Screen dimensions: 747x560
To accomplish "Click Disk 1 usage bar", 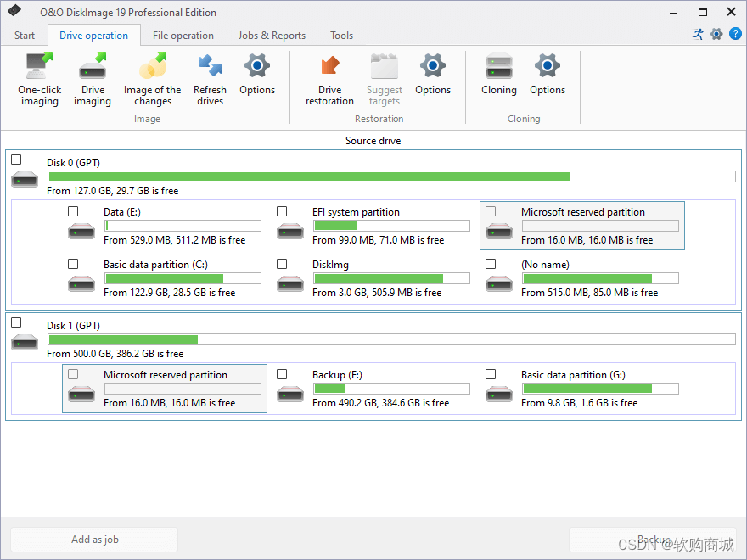I will point(391,339).
